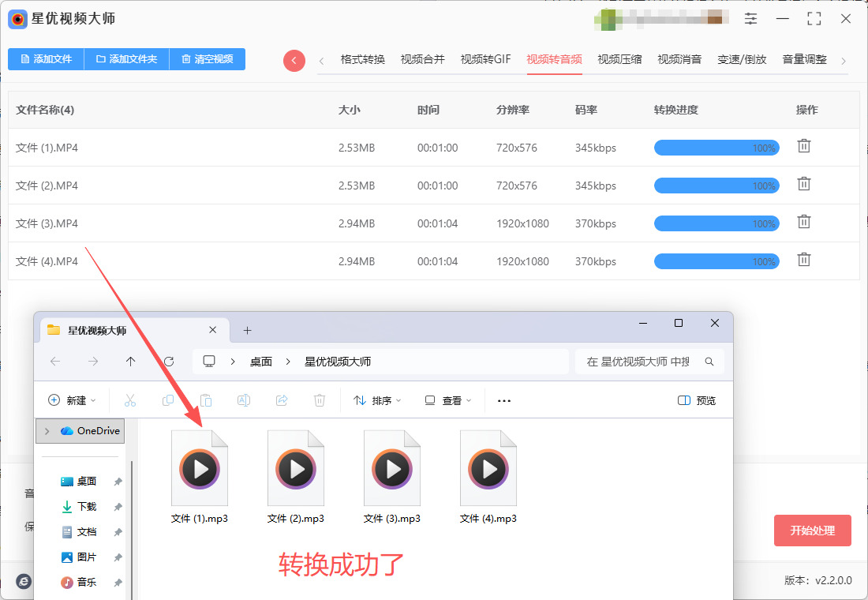The width and height of the screenshot is (868, 600).
Task: Click 桌面 in the address breadcrumb
Action: 260,362
